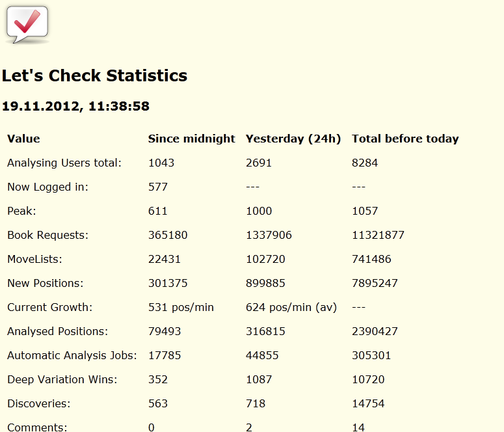Image resolution: width=504 pixels, height=432 pixels.
Task: Select the value 577 logged in
Action: click(x=158, y=187)
